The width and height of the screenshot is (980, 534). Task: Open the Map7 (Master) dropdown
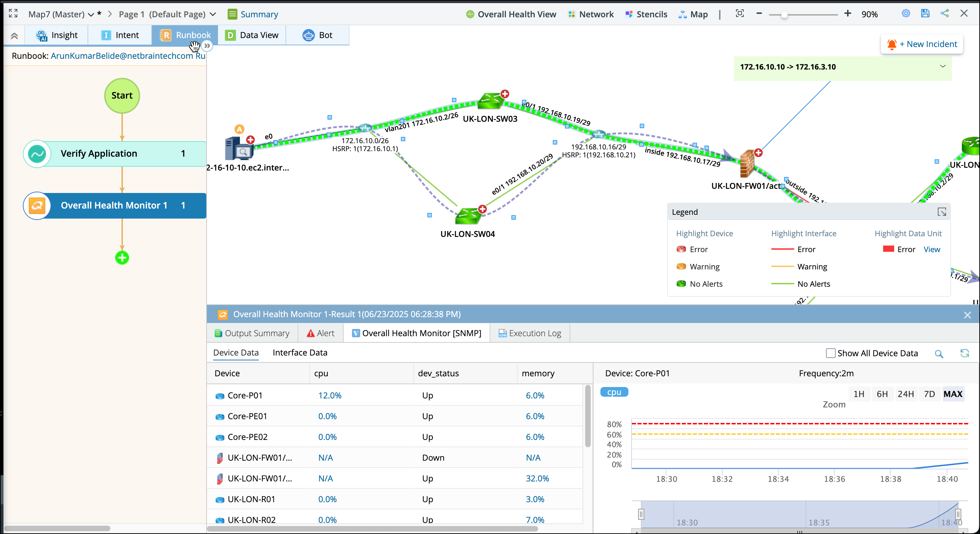[91, 15]
